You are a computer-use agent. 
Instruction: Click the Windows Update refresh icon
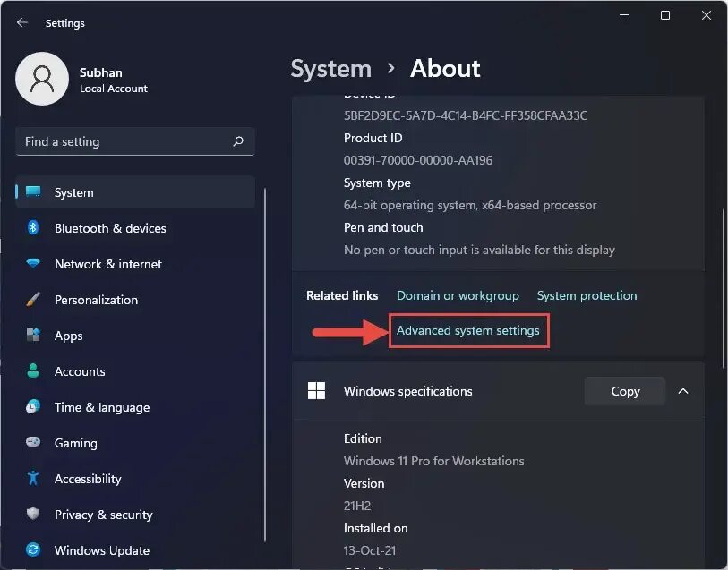[x=33, y=549]
